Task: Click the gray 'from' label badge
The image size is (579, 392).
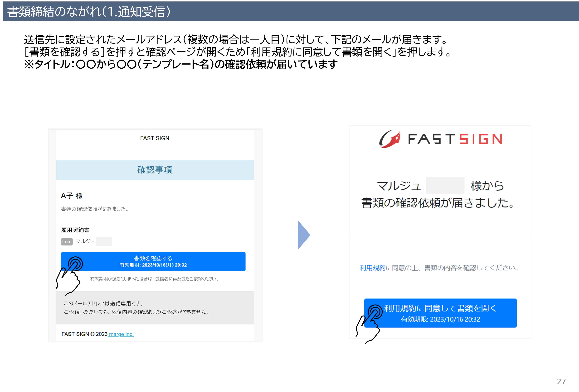Action: 67,242
